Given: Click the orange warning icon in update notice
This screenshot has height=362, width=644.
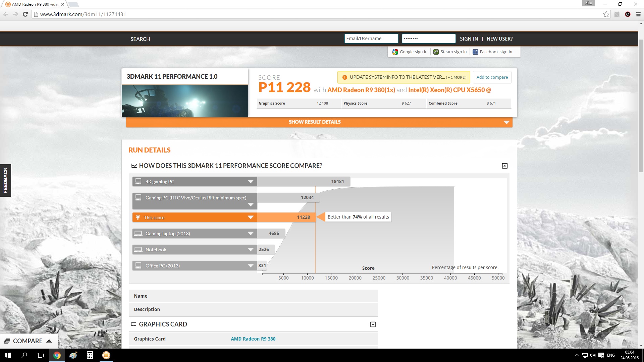Looking at the screenshot, I should pyautogui.click(x=344, y=77).
